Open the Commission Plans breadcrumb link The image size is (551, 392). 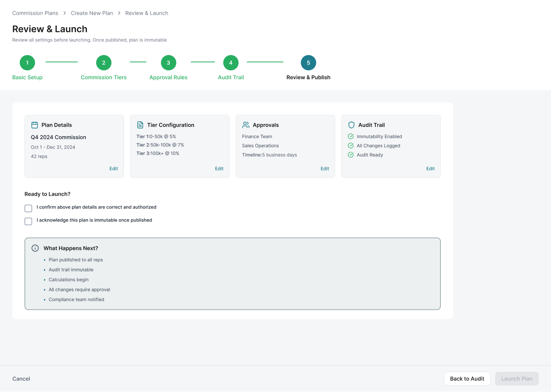point(35,13)
